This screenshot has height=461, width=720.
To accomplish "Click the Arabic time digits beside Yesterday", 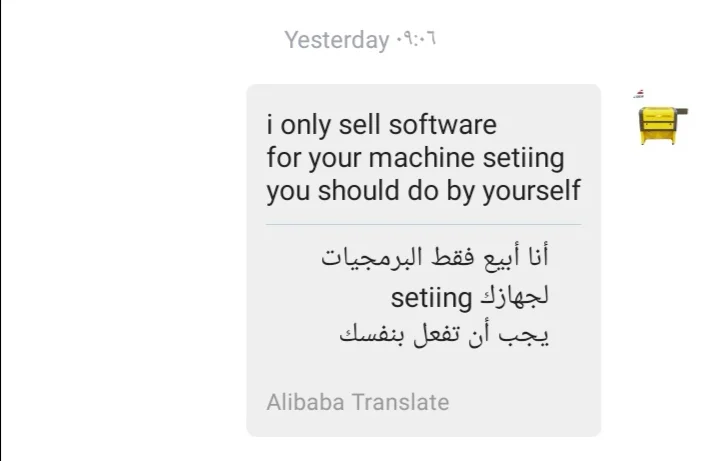I will pos(417,40).
